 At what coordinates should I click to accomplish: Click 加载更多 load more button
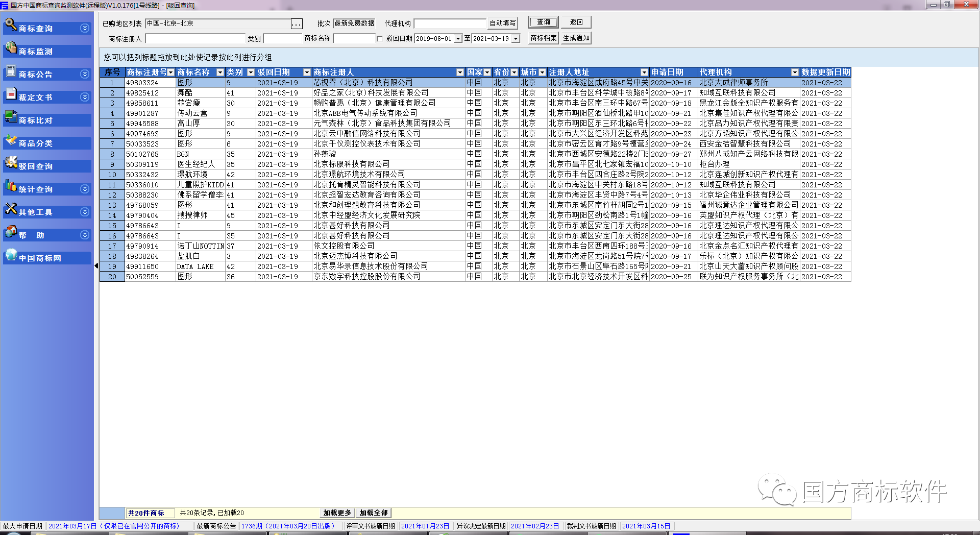[x=337, y=513]
